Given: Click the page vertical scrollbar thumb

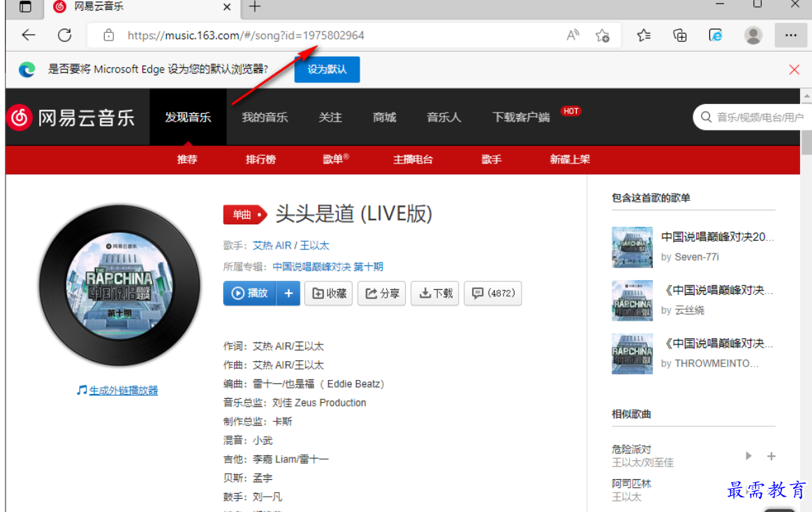Looking at the screenshot, I should (806, 129).
